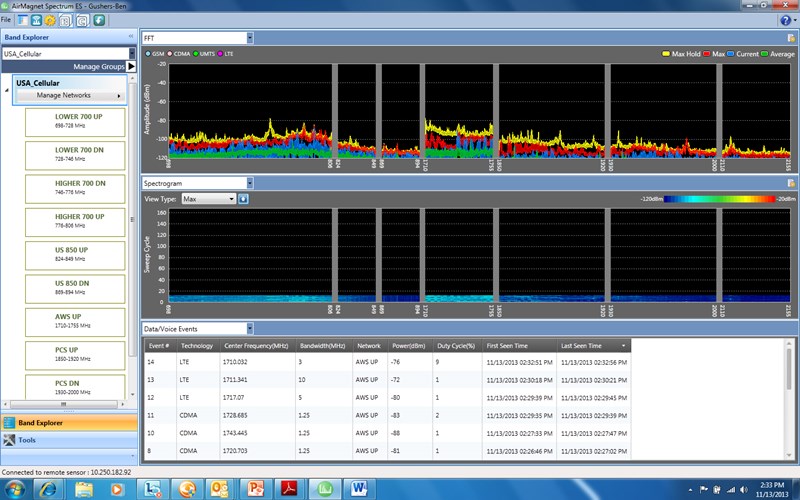Open the help question mark icon
Viewport: 800px width, 500px height.
787,20
